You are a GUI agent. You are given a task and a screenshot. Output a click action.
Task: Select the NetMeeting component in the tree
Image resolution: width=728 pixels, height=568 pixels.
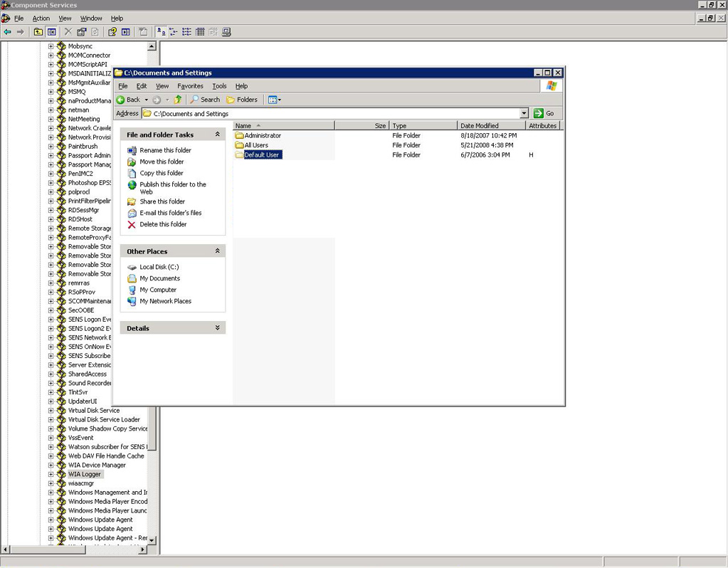pyautogui.click(x=83, y=119)
